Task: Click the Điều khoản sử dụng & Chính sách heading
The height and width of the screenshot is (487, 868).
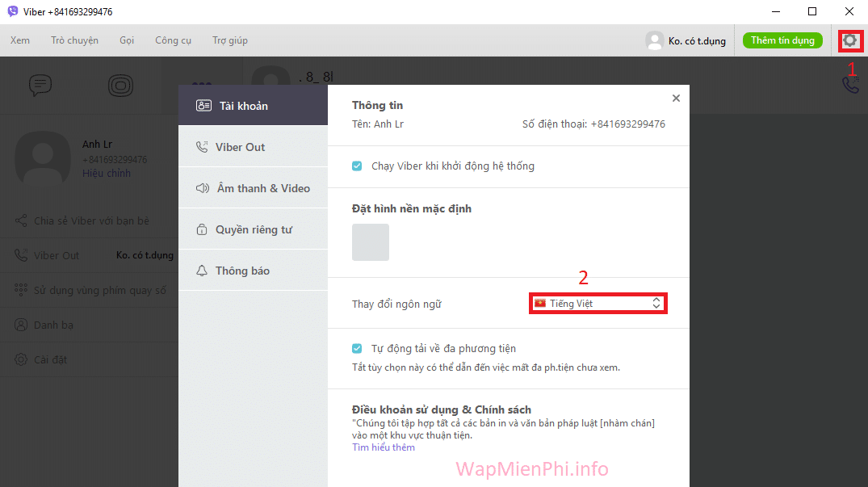Action: (x=441, y=409)
